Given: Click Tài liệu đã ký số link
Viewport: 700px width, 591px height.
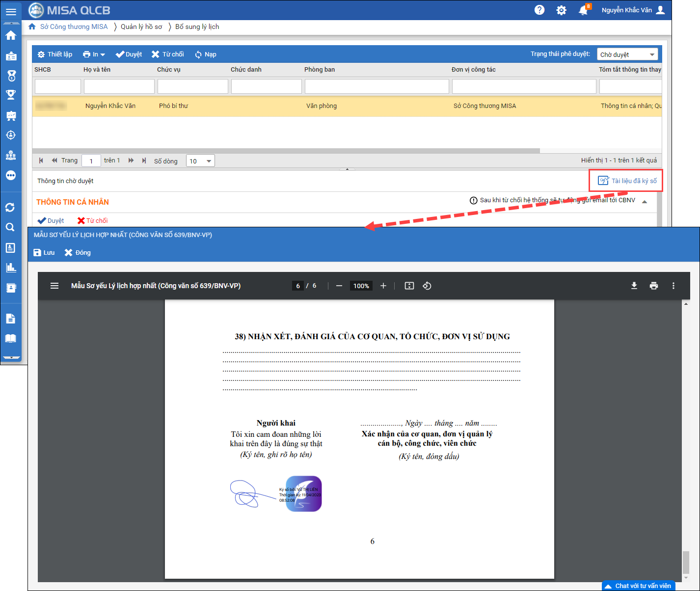Looking at the screenshot, I should (x=627, y=181).
